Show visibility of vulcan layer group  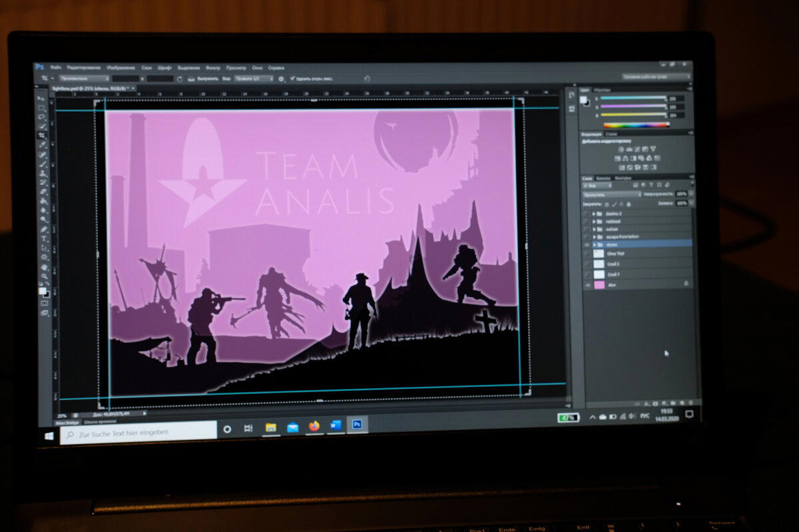(x=587, y=229)
